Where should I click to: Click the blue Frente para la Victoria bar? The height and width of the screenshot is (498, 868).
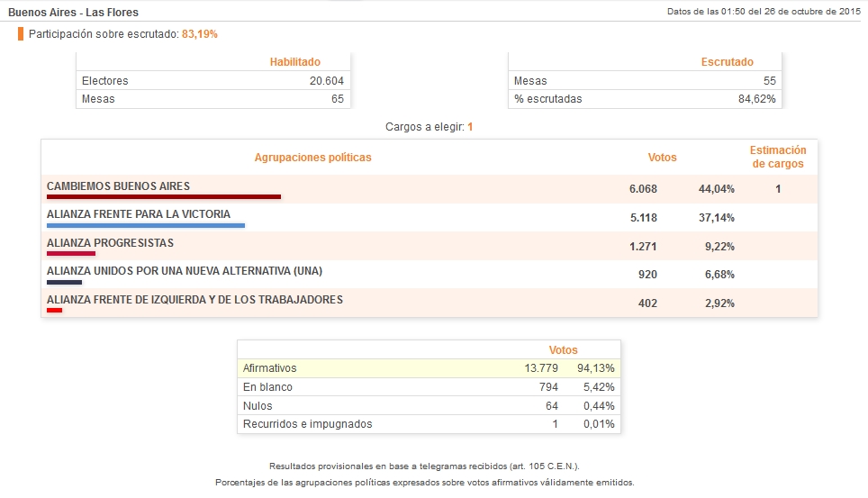click(x=146, y=225)
